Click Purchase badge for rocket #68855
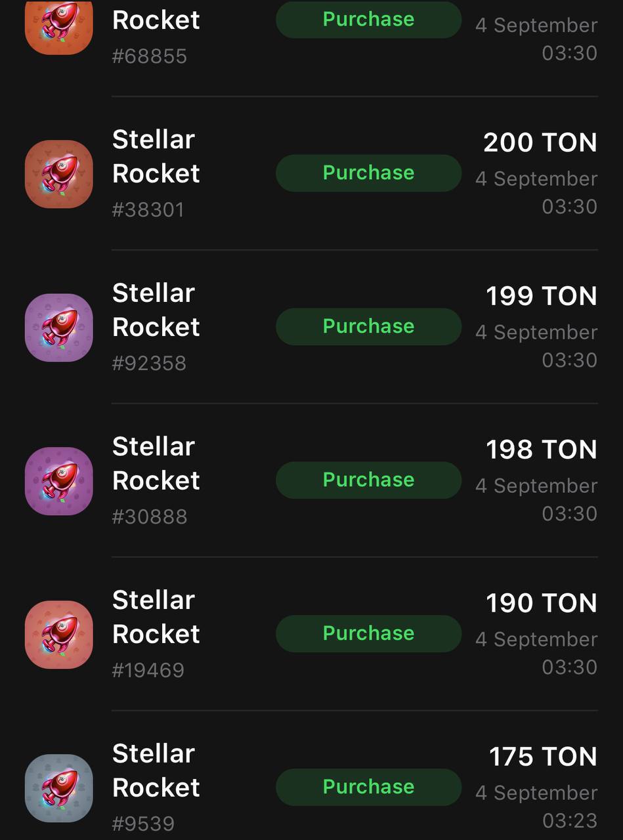Viewport: 623px width, 840px height. pos(368,20)
